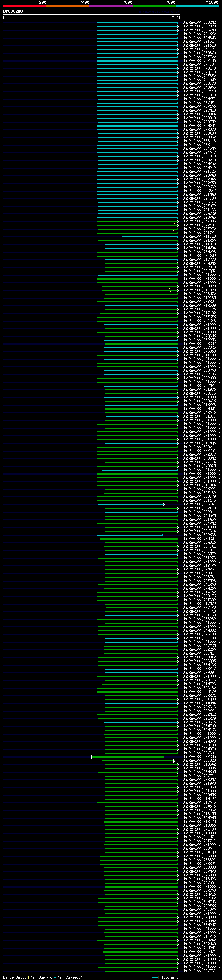The width and height of the screenshot is (222, 980).
Task: Select the UniRef100_B7FJQ4 label
Action: tap(199, 64)
